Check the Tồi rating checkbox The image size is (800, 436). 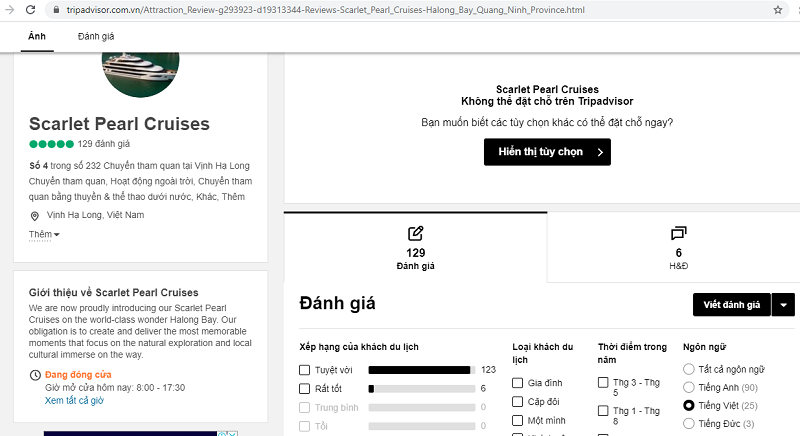pyautogui.click(x=305, y=426)
